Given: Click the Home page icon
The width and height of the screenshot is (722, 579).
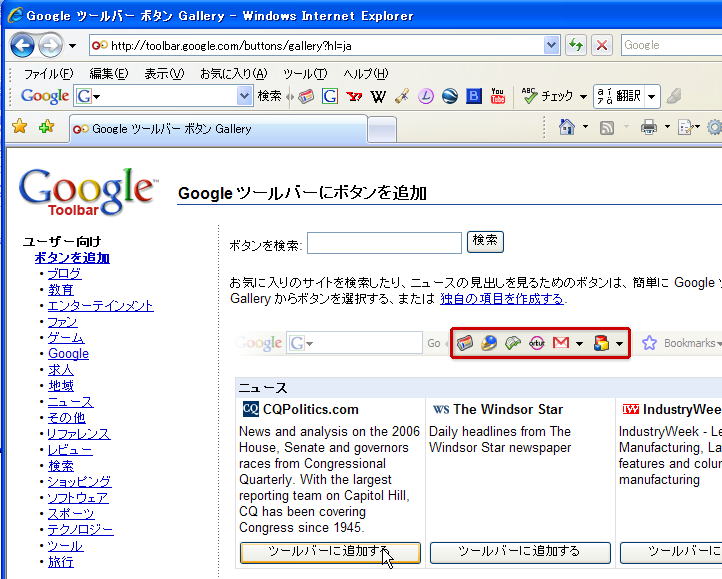Looking at the screenshot, I should click(x=567, y=127).
